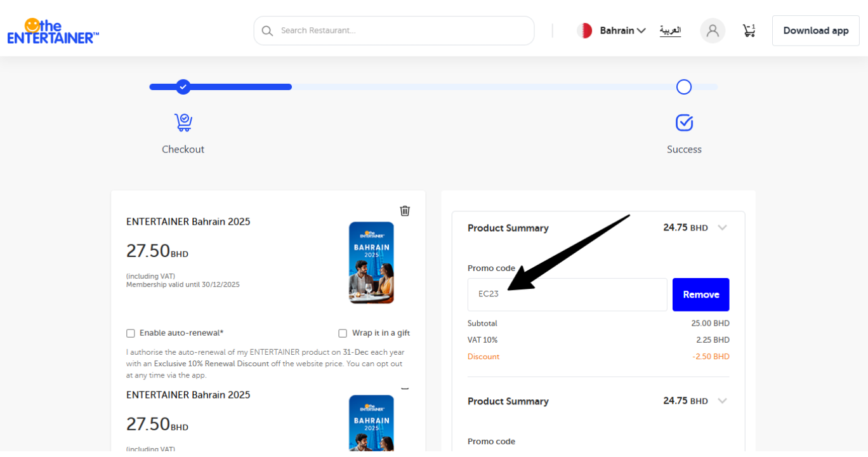Click the Discount -2.50 BHD amount
The height and width of the screenshot is (457, 868).
[711, 357]
